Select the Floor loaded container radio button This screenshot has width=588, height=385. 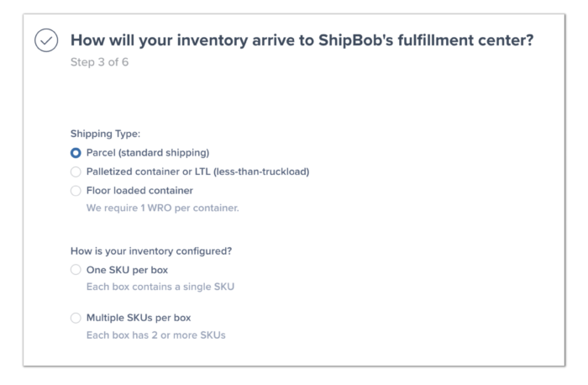click(76, 191)
